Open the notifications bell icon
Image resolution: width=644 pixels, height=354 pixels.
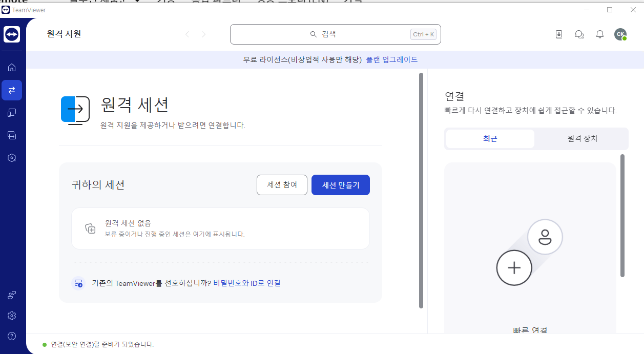(599, 34)
